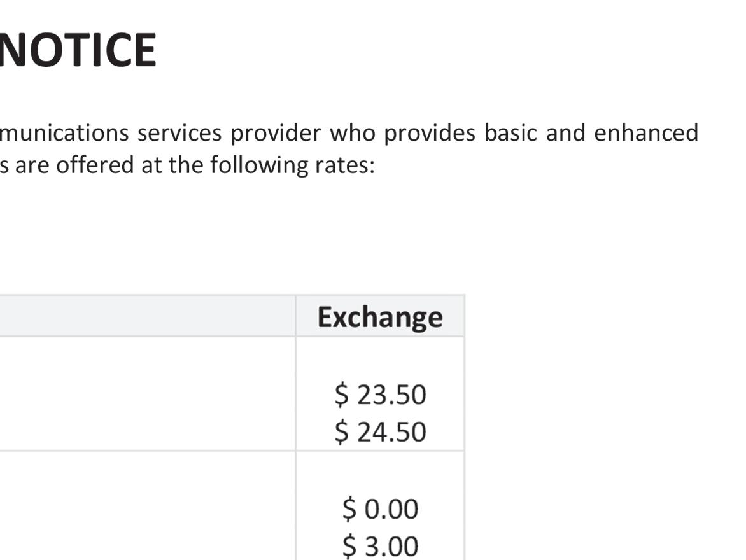This screenshot has width=746, height=560.
Task: Select the $ 24.50 rate value
Action: click(x=380, y=432)
